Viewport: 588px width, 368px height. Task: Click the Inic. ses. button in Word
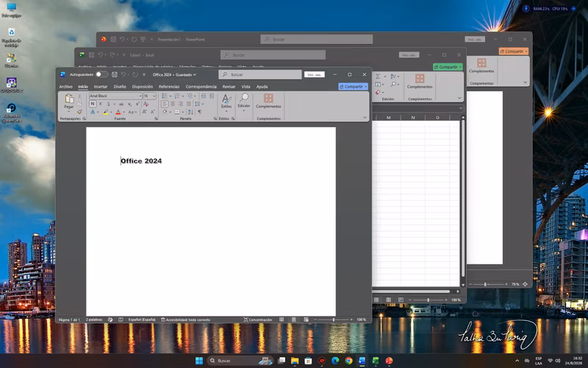(x=315, y=74)
